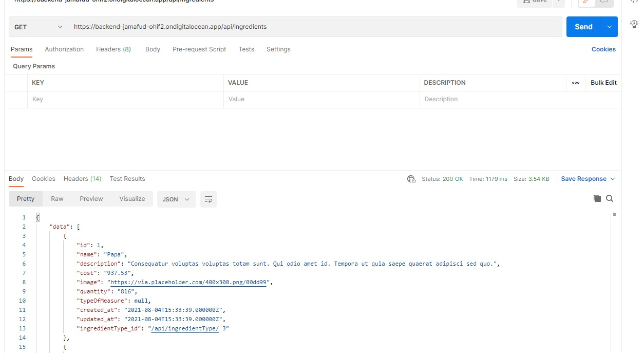
Task: Open the lightbulb hints icon on right edge
Action: click(x=634, y=24)
